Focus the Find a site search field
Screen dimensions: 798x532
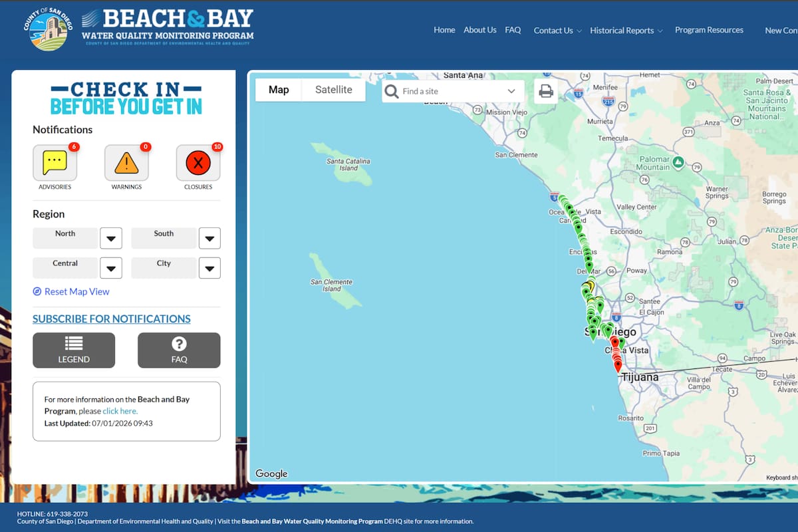click(453, 91)
